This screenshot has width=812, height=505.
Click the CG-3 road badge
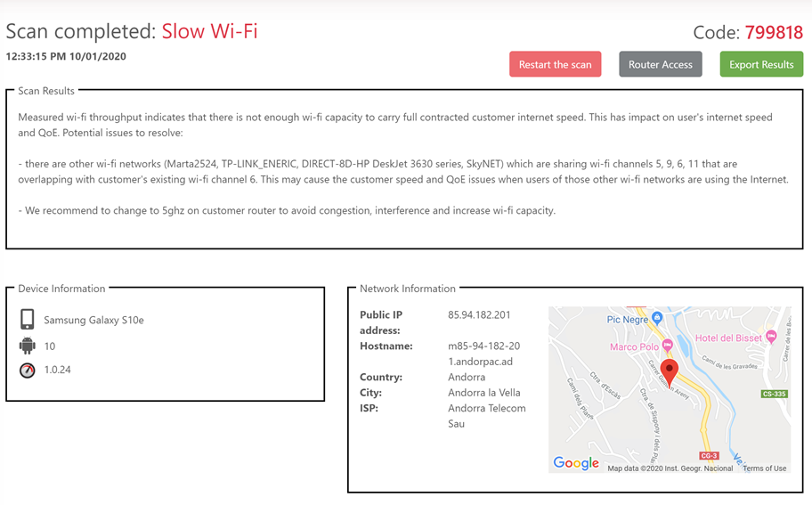coord(709,456)
